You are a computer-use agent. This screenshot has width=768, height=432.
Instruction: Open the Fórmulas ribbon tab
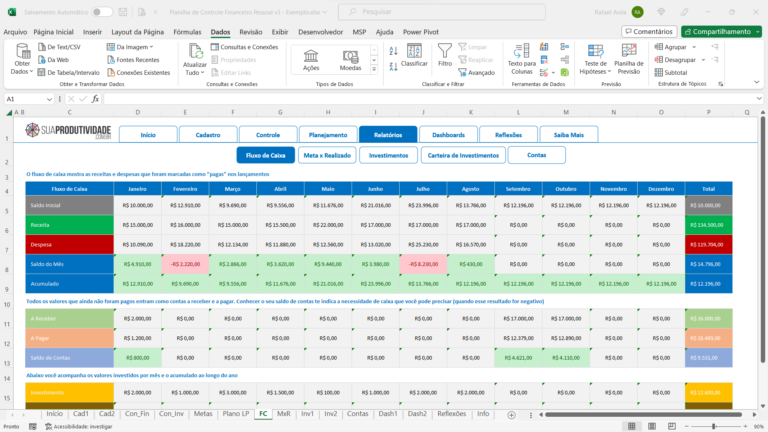[x=187, y=32]
